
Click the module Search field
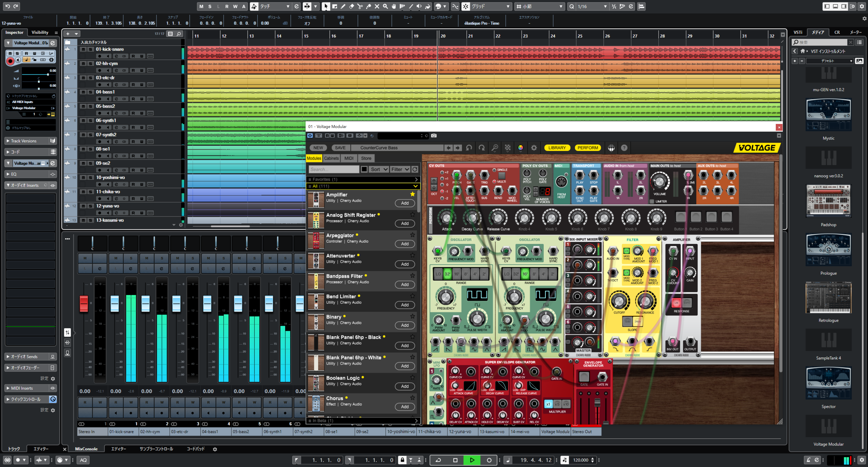pyautogui.click(x=334, y=169)
